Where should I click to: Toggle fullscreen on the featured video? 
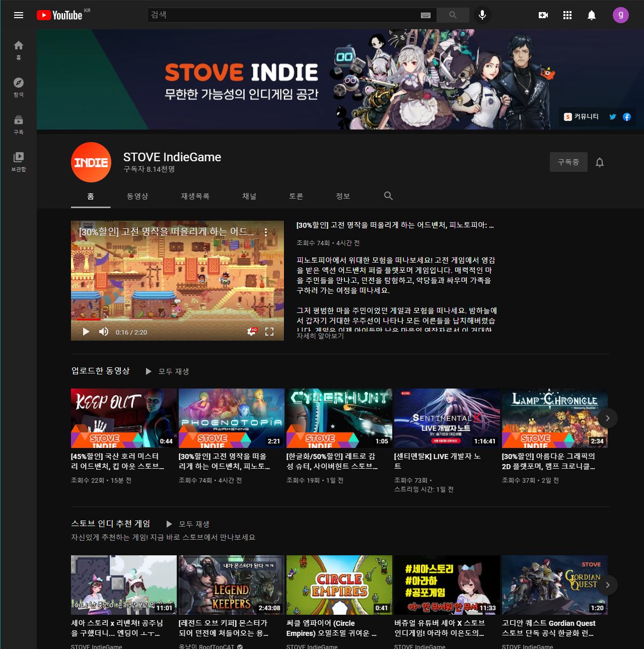tap(269, 332)
